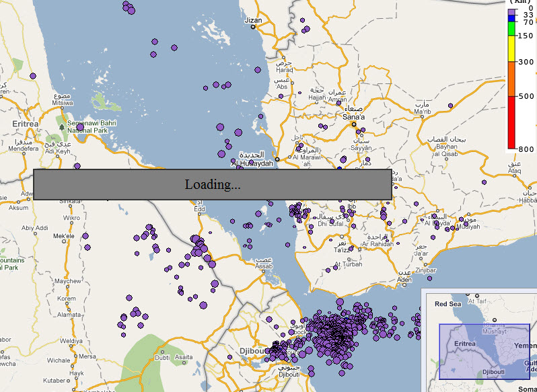Click the Maychew label
The width and height of the screenshot is (537, 392).
(68, 281)
